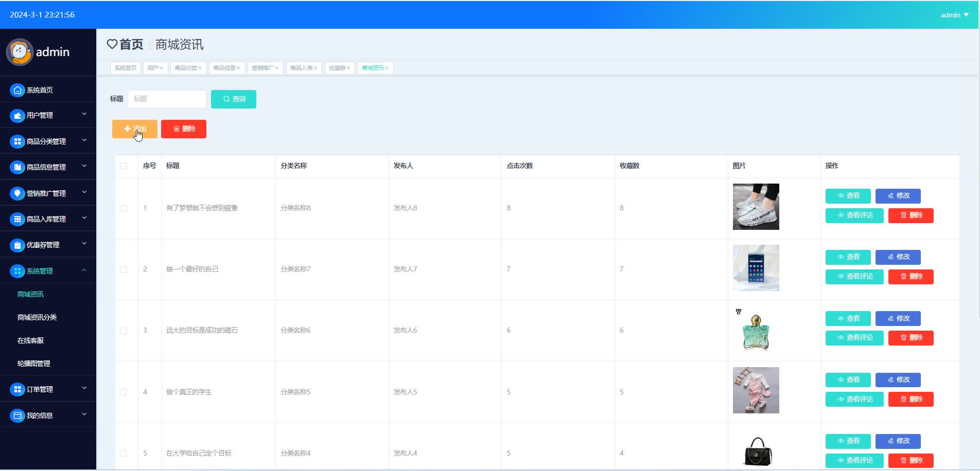Click the 商品入库管理 sidebar icon
This screenshot has height=471, width=980.
tap(17, 219)
